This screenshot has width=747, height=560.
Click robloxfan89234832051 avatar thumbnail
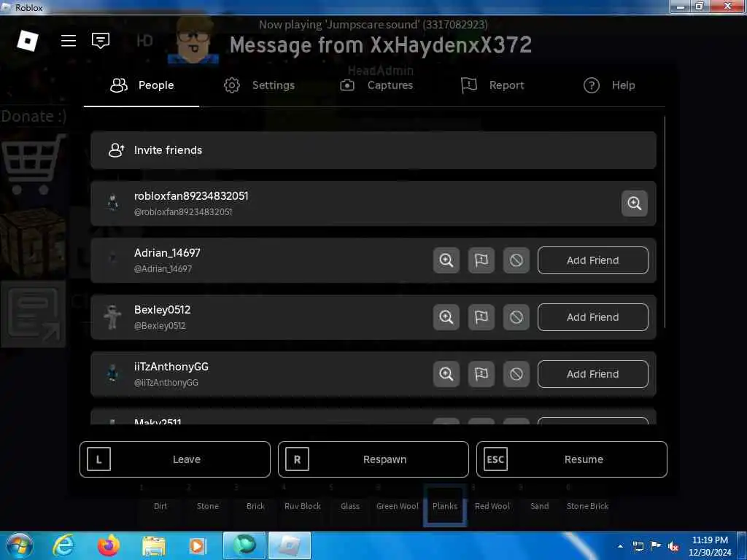coord(112,203)
